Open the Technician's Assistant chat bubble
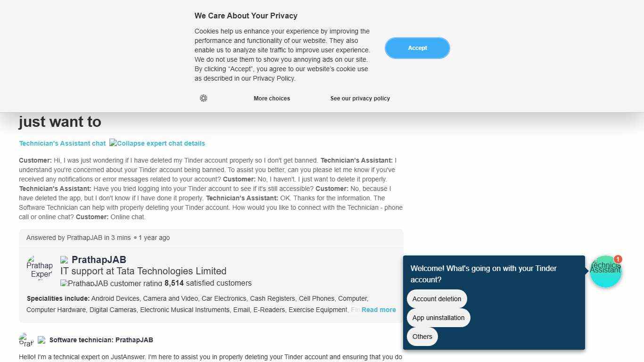Image resolution: width=644 pixels, height=362 pixels. coord(605,272)
